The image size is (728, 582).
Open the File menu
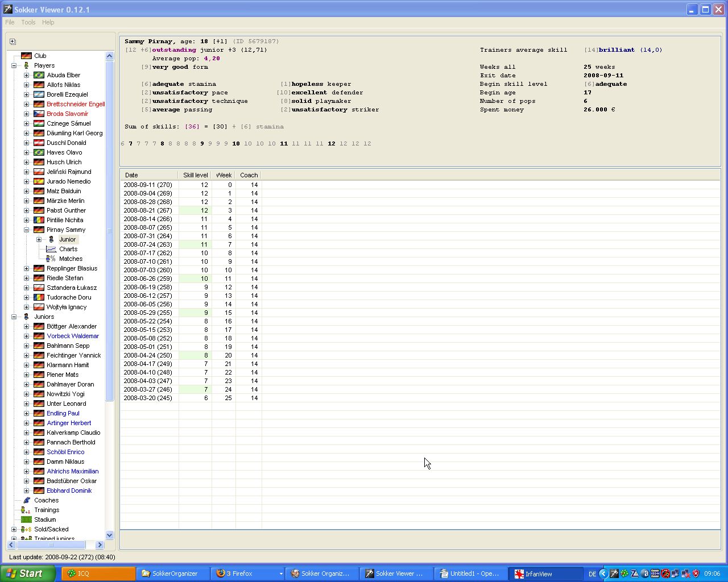tap(10, 22)
